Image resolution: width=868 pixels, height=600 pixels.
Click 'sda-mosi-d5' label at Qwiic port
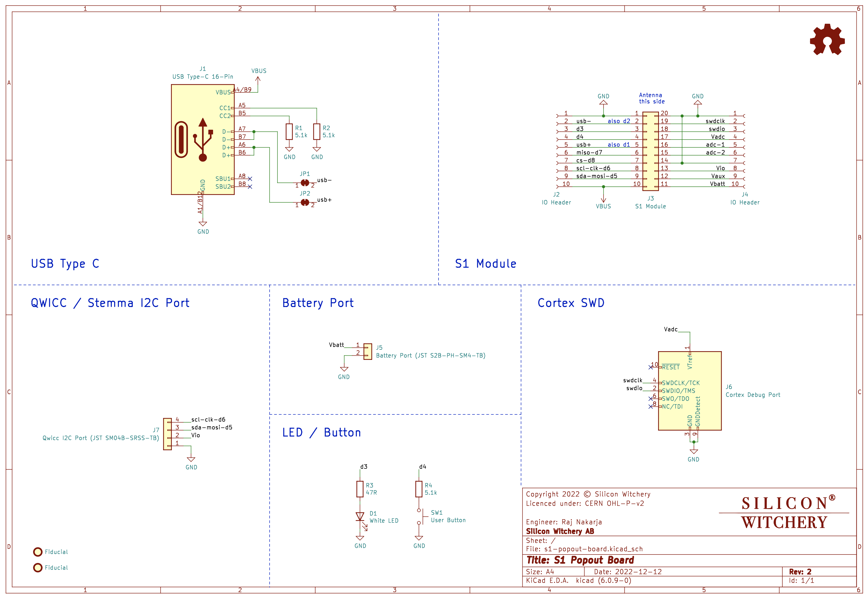point(212,427)
